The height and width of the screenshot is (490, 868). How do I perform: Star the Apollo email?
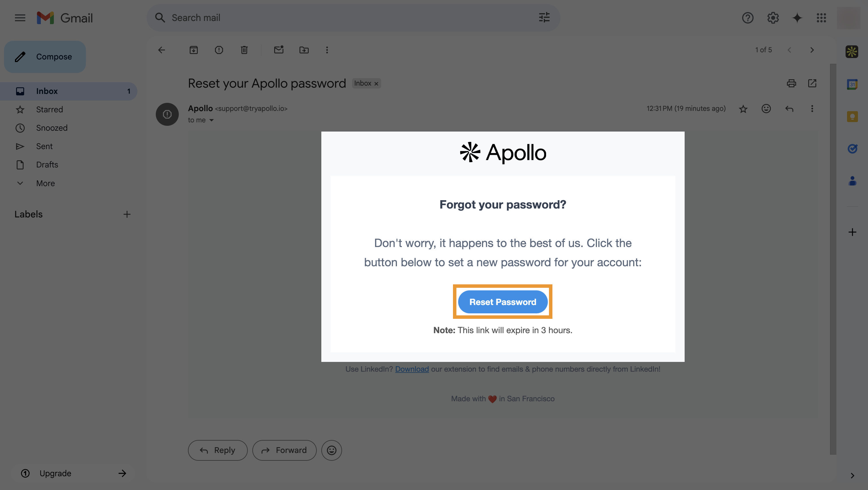click(743, 109)
